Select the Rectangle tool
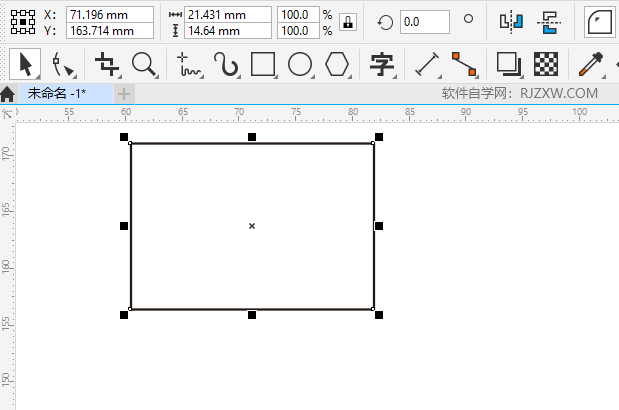Viewport: 619px width, 410px height. coord(263,65)
